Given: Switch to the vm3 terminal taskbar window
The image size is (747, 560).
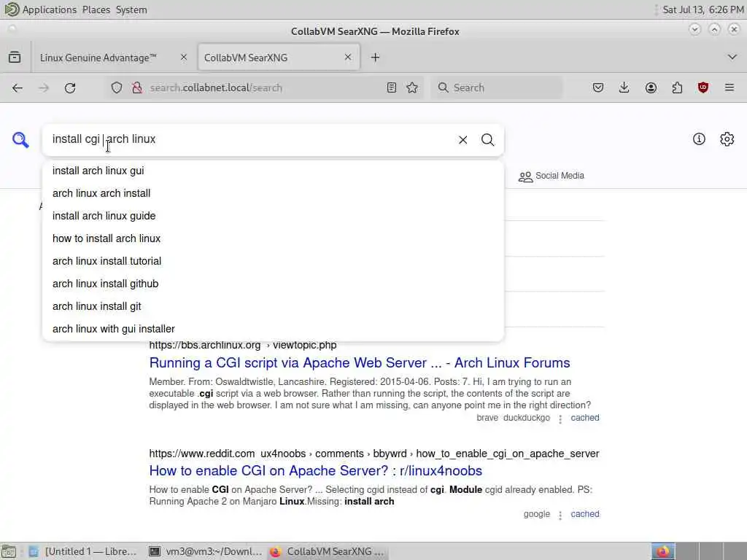Looking at the screenshot, I should [x=205, y=551].
